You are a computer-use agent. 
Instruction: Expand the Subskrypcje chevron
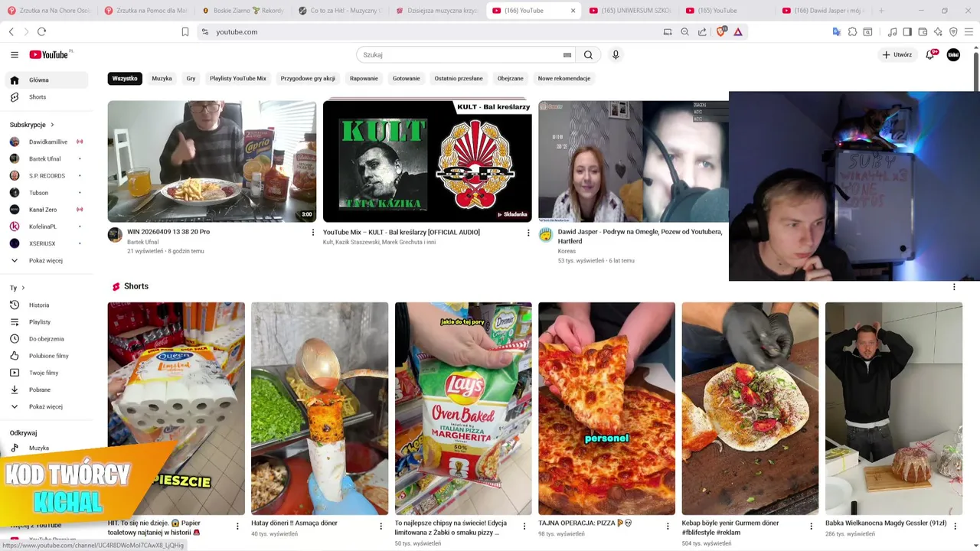(52, 125)
